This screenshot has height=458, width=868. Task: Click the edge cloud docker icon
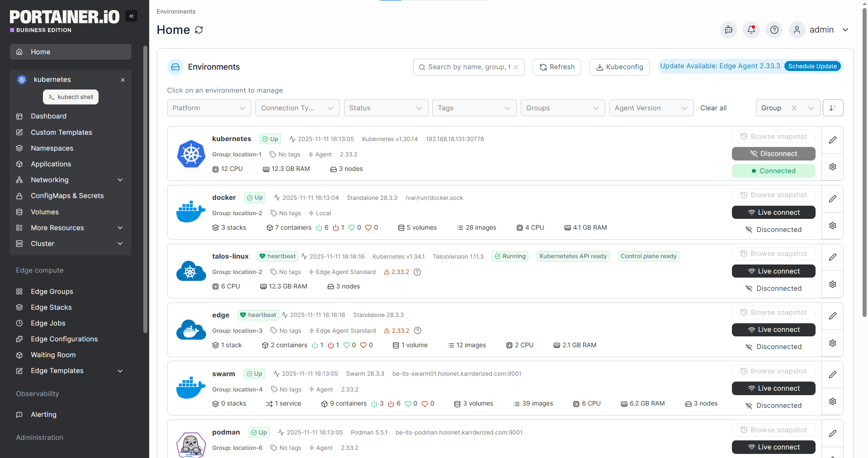coord(191,330)
